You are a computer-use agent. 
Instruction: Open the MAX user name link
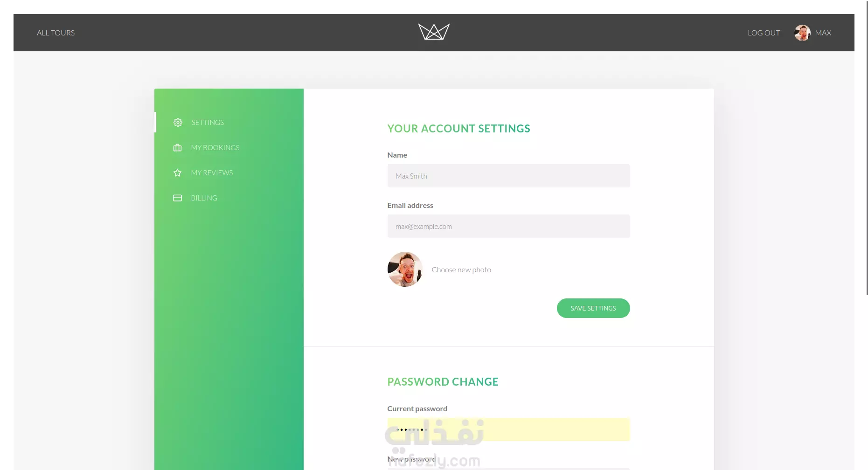pyautogui.click(x=823, y=33)
